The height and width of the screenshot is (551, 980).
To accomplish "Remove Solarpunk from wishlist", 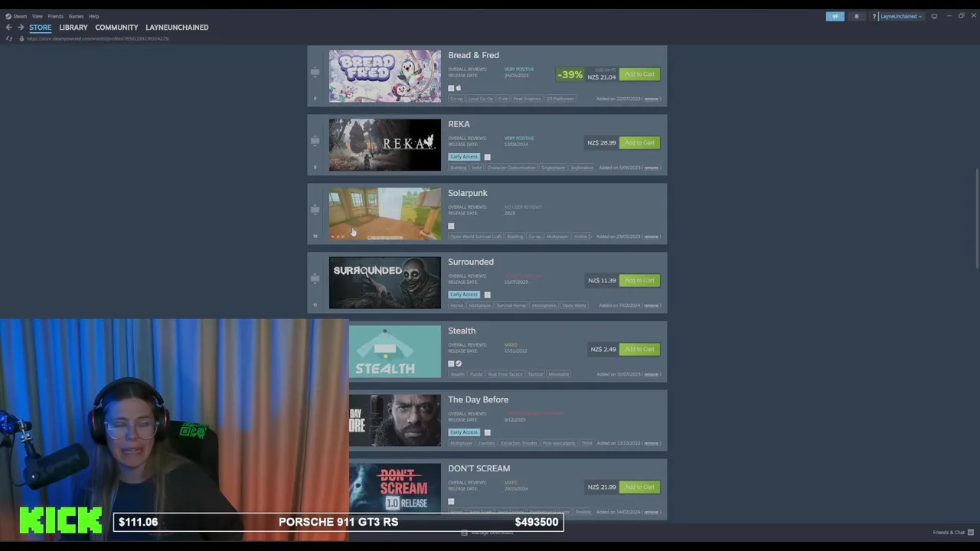I will pyautogui.click(x=651, y=236).
